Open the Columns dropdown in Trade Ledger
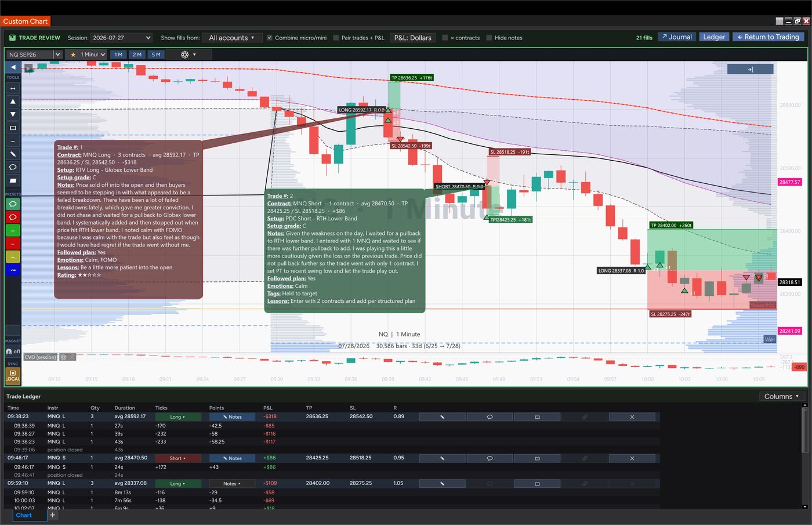 (781, 396)
